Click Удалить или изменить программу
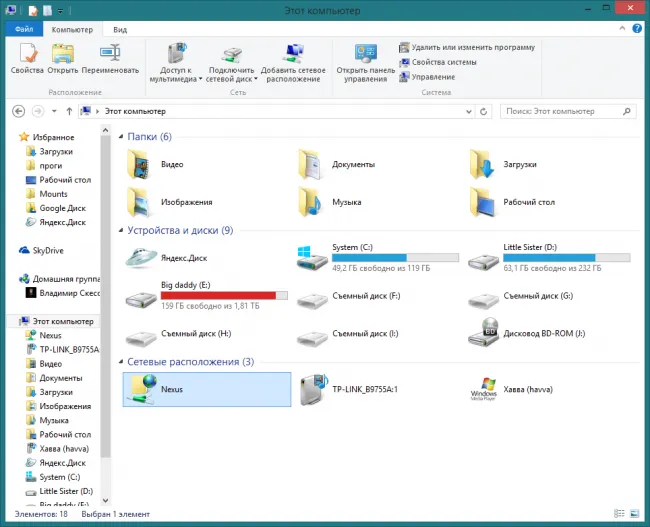650x527 pixels. tap(467, 47)
